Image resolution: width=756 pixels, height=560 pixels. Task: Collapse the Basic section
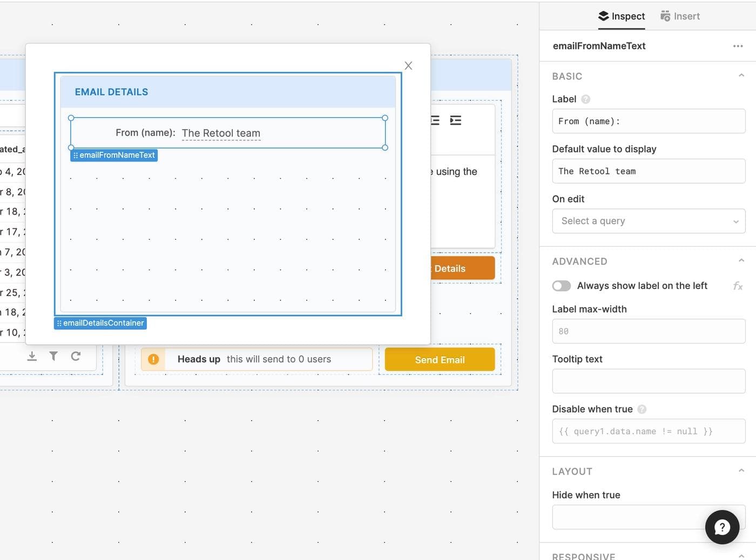pyautogui.click(x=741, y=76)
